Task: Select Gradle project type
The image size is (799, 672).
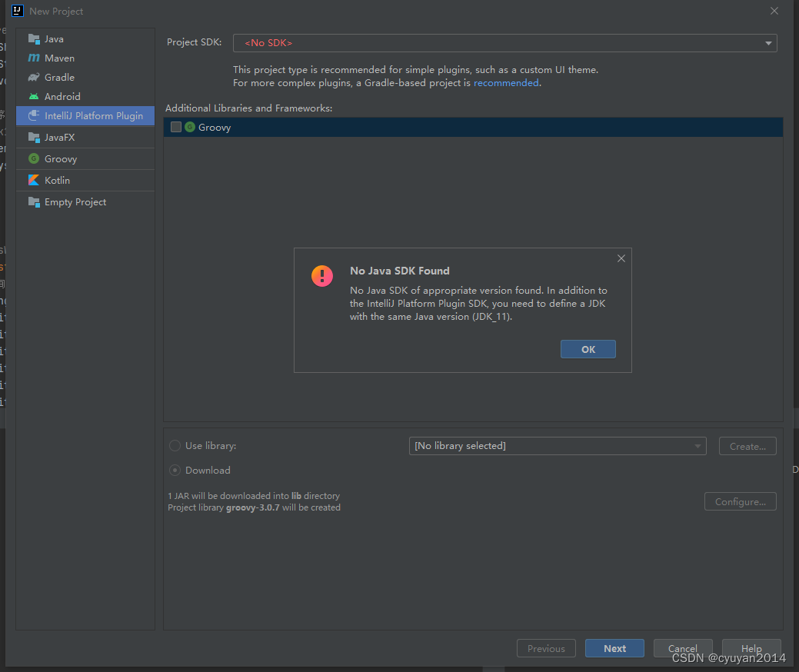Action: point(85,78)
